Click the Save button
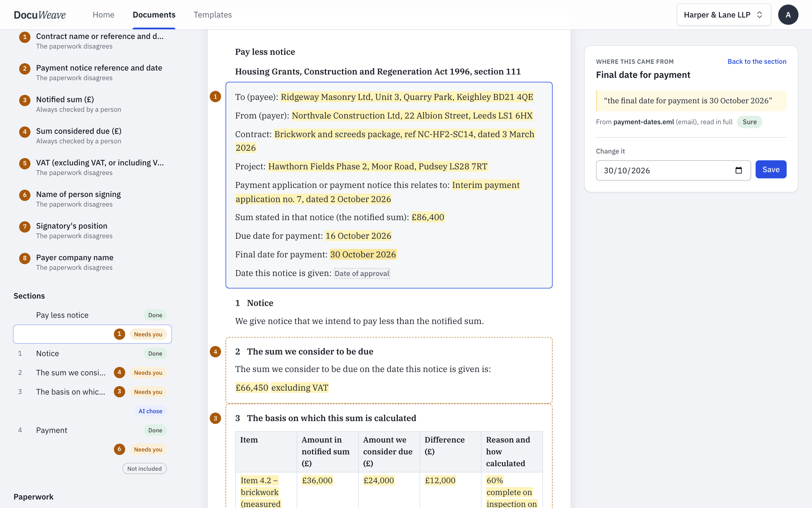This screenshot has height=508, width=812. click(x=771, y=170)
